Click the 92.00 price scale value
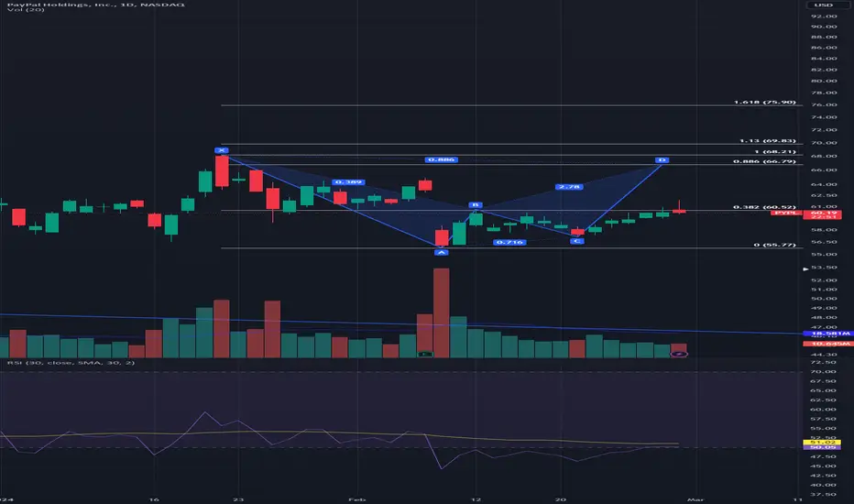Image resolution: width=854 pixels, height=504 pixels. point(824,16)
